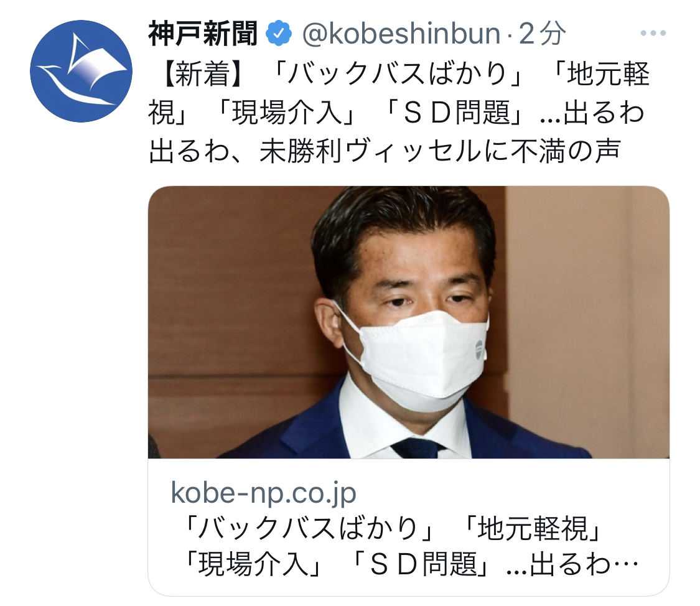The height and width of the screenshot is (606, 700).
Task: Open the card headline 「バックパスばかり」
Action: click(308, 528)
